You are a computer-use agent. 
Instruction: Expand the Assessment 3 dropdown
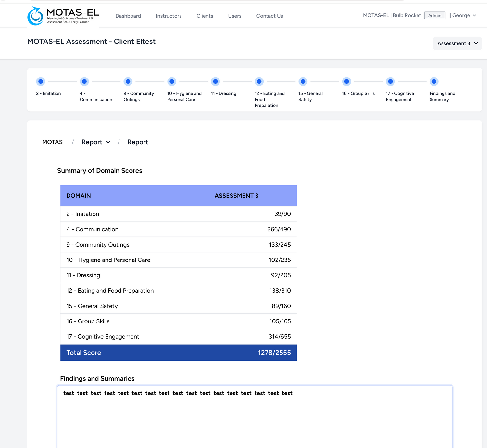pyautogui.click(x=457, y=43)
